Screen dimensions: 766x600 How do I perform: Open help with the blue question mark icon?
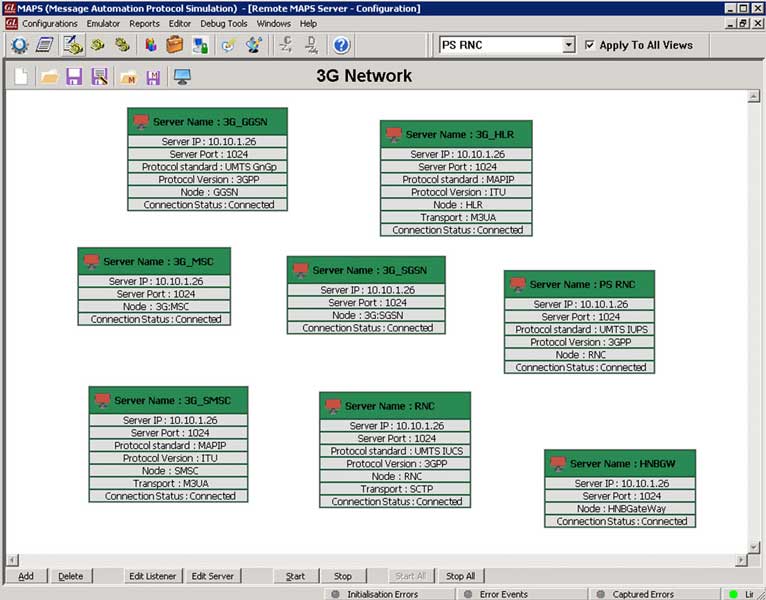click(341, 45)
